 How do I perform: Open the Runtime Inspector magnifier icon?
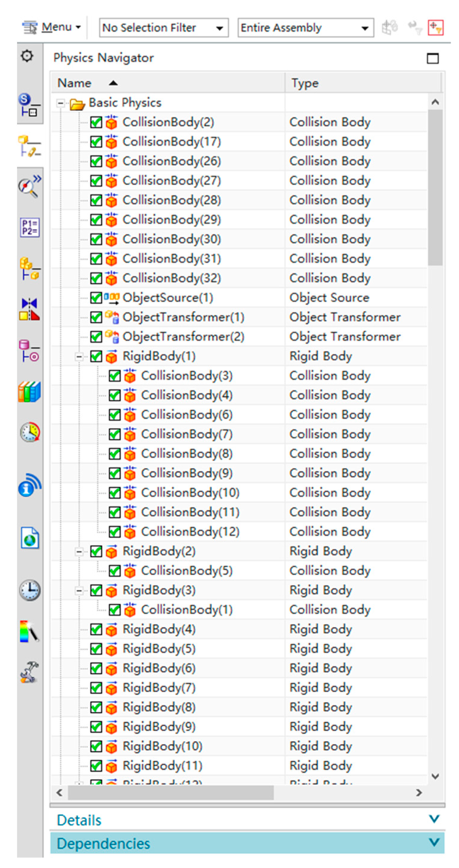click(29, 186)
